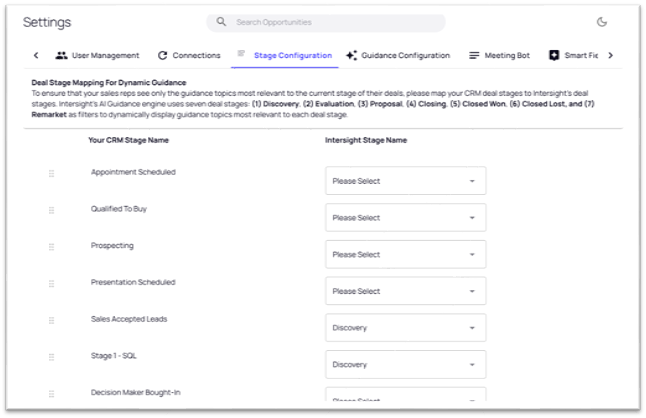The width and height of the screenshot is (646, 418).
Task: Grab drag handle for Prospecting row
Action: [x=51, y=247]
